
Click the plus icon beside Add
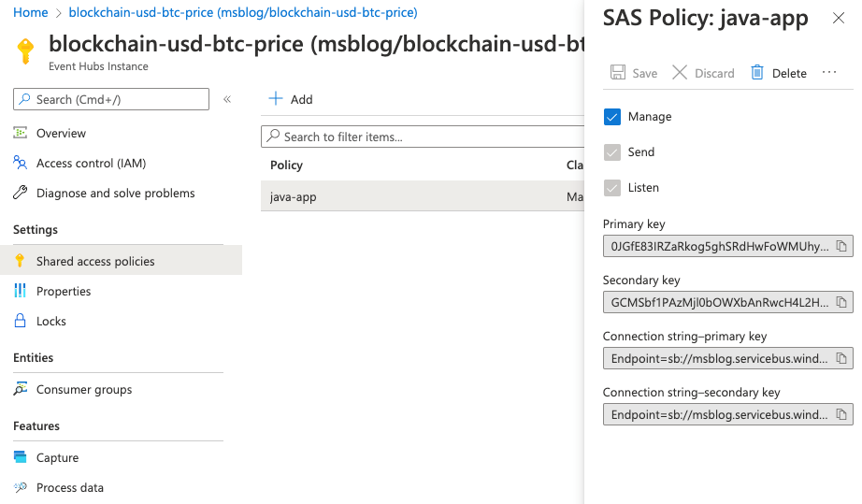pos(276,99)
